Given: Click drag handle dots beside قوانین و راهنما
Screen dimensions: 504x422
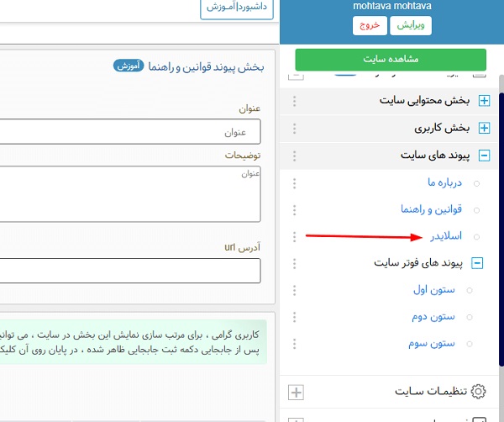Looking at the screenshot, I should (x=294, y=209).
